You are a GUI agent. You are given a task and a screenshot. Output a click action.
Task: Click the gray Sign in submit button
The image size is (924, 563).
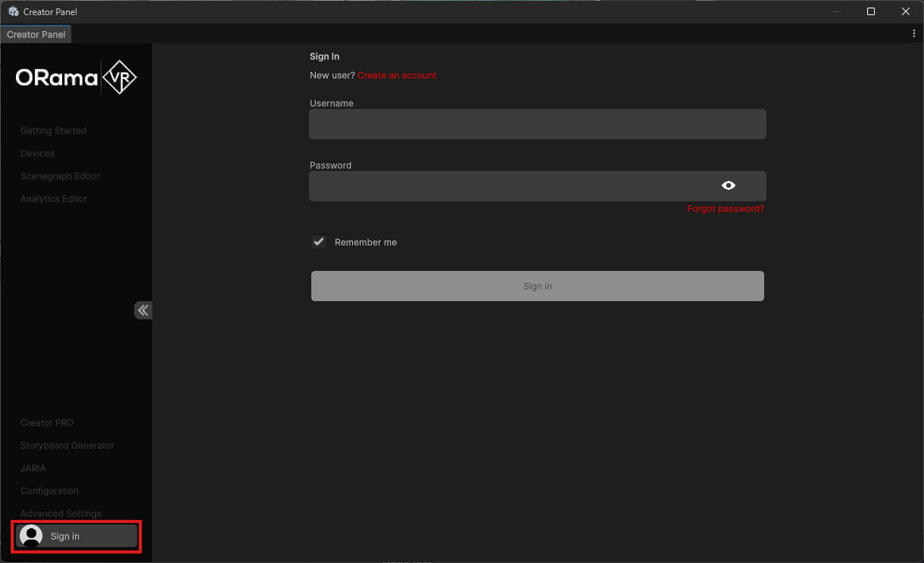[538, 286]
